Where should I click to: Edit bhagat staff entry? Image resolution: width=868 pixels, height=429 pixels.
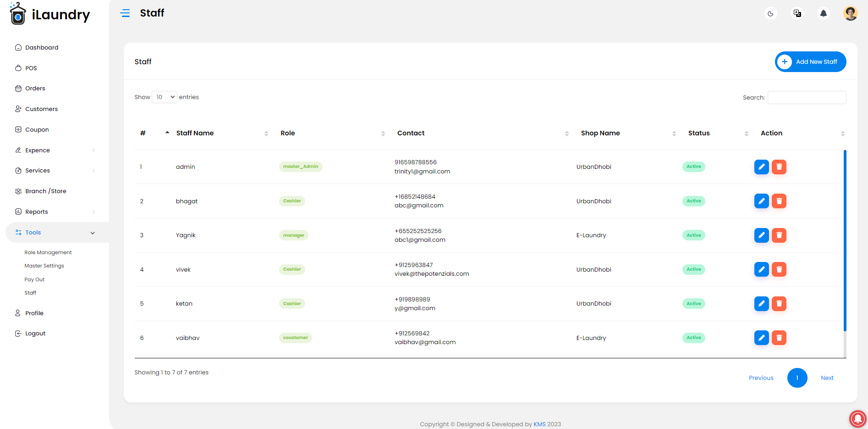click(761, 201)
